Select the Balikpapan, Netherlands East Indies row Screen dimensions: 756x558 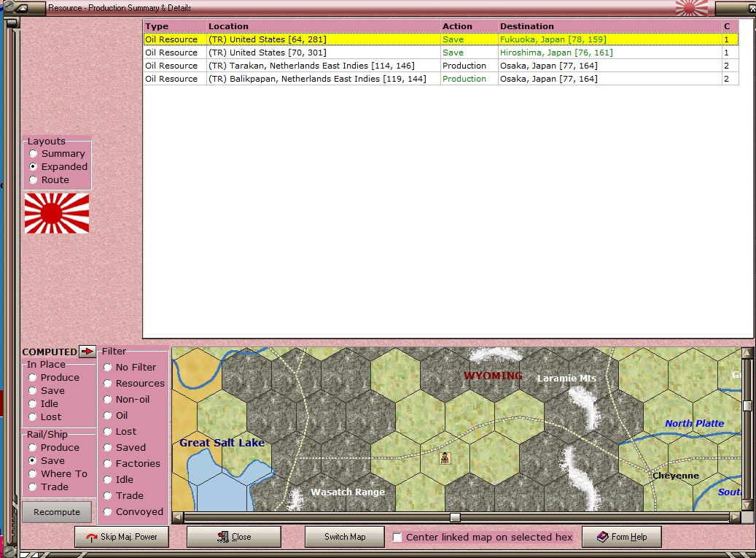tap(440, 79)
